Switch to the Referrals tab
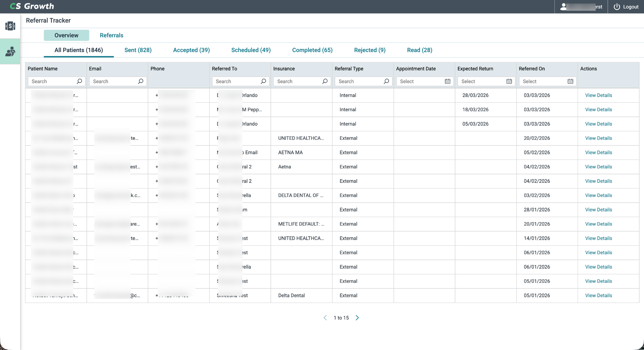The image size is (644, 350). pyautogui.click(x=111, y=35)
